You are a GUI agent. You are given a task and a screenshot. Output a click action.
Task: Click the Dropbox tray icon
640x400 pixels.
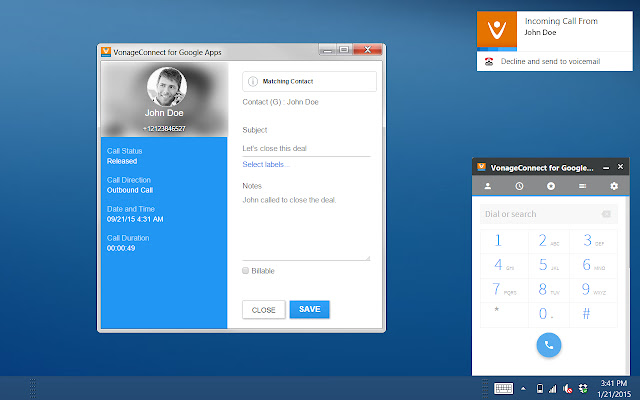click(x=583, y=389)
